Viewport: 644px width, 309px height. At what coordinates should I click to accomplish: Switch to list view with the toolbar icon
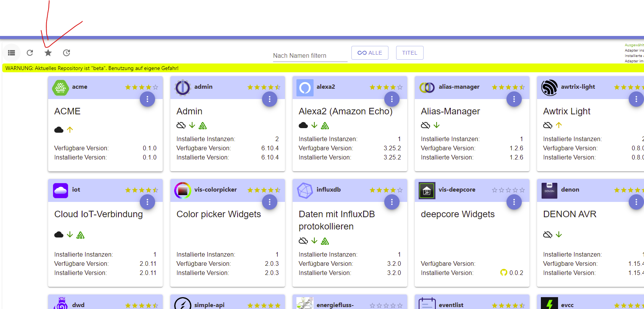(x=11, y=53)
